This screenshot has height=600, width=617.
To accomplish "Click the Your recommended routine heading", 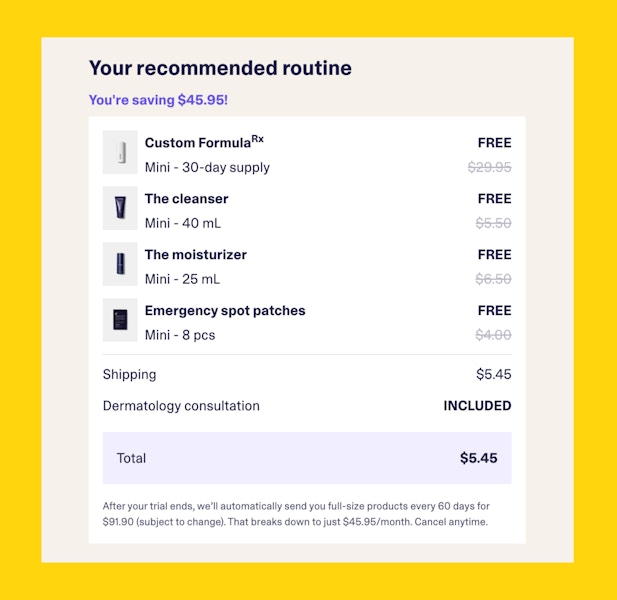I will coord(220,68).
